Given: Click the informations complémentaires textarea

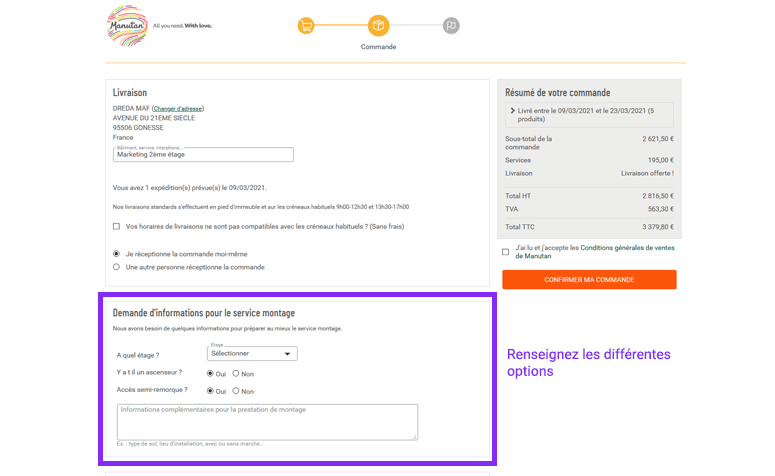Looking at the screenshot, I should 267,422.
